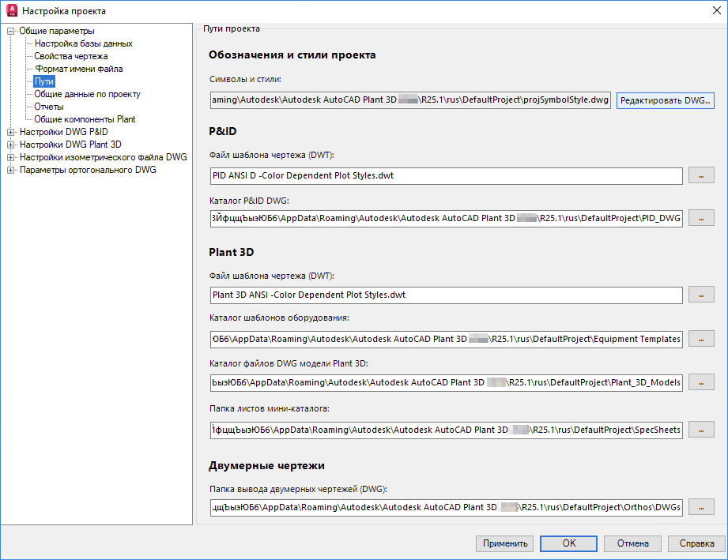This screenshot has height=560, width=728.
Task: Expand the Настройки DWG P&ID node
Action: tap(11, 132)
